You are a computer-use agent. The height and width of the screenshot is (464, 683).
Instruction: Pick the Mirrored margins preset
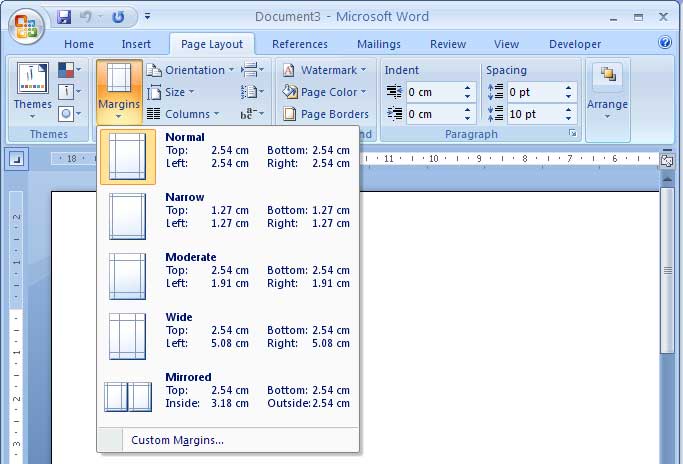228,396
